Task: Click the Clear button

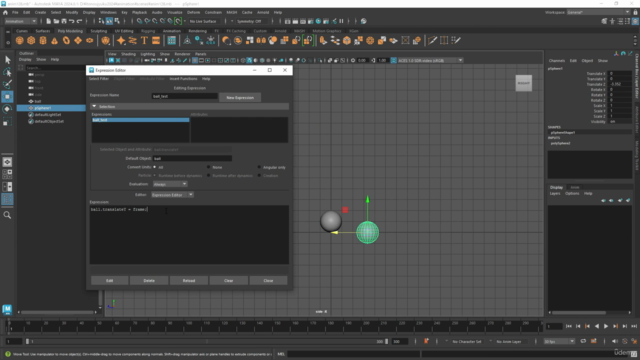Action: [229, 280]
